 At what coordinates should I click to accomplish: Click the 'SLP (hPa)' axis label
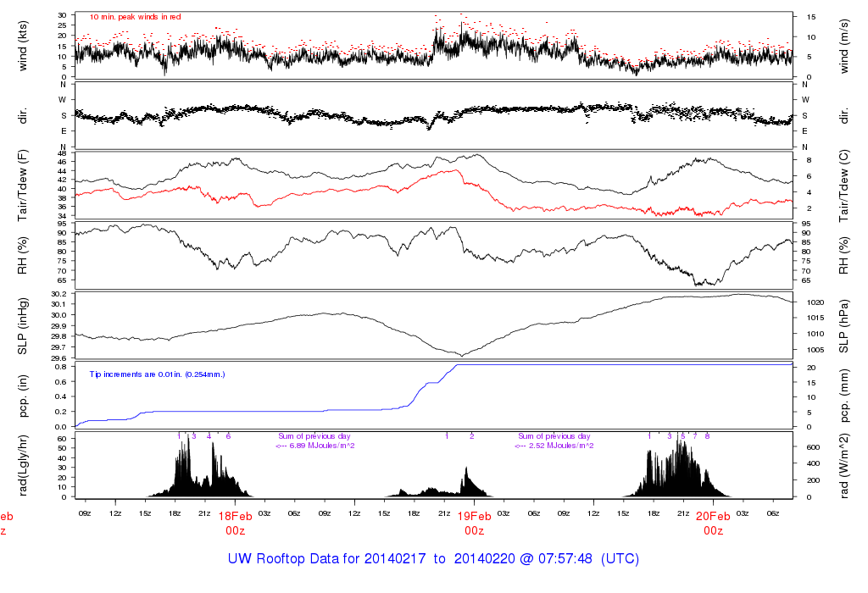click(x=844, y=326)
